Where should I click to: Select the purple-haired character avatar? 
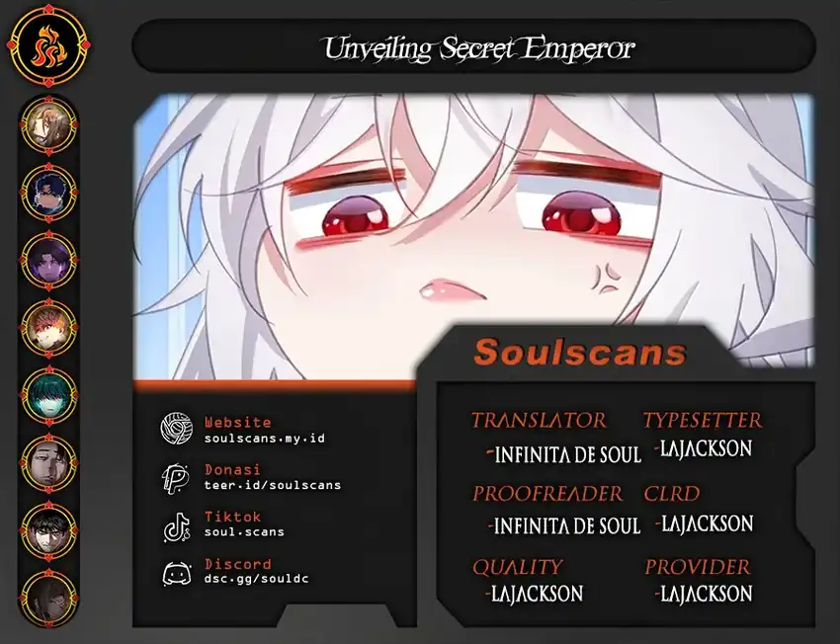48,260
